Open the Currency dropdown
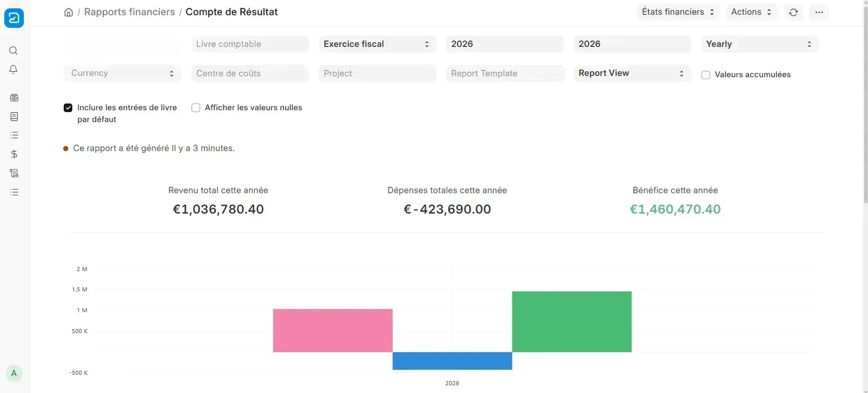This screenshot has height=393, width=868. coord(123,74)
